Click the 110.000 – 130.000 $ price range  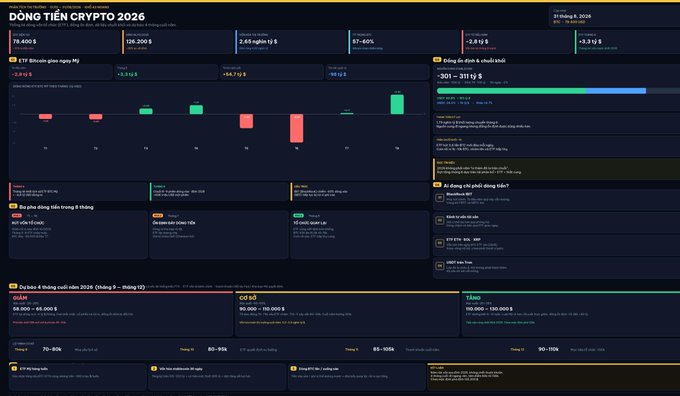(489, 309)
